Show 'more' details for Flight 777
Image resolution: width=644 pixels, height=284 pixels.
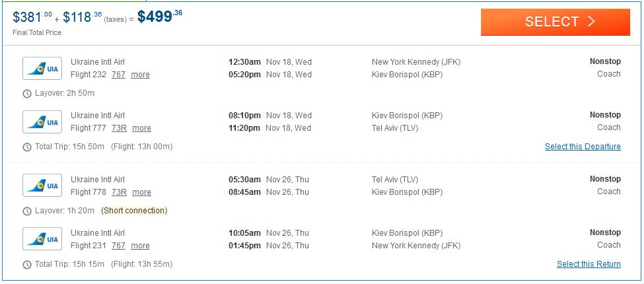[x=141, y=128]
